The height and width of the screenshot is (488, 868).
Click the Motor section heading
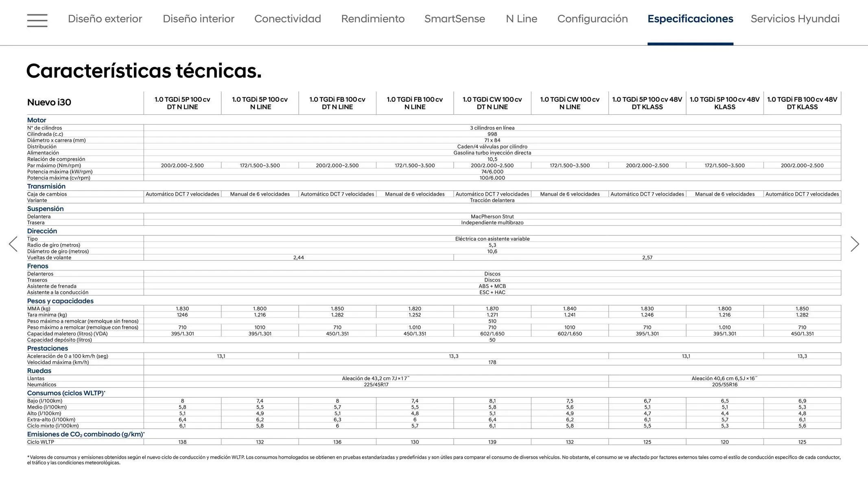(37, 120)
